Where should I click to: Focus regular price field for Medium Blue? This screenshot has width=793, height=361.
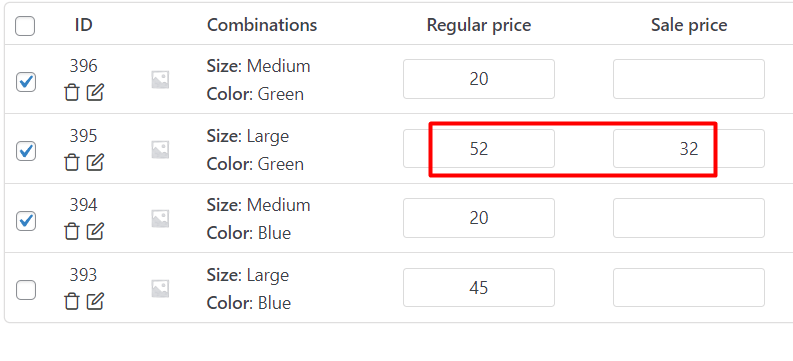479,218
